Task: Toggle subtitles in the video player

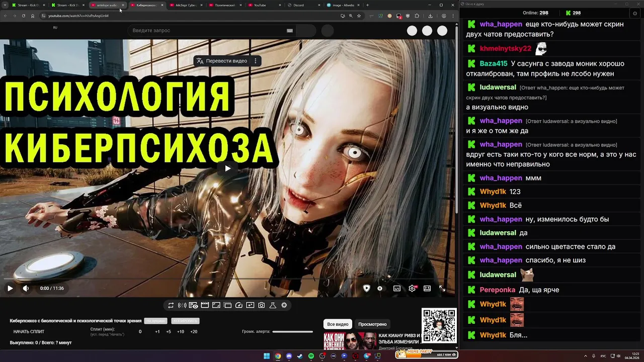Action: coord(397,288)
